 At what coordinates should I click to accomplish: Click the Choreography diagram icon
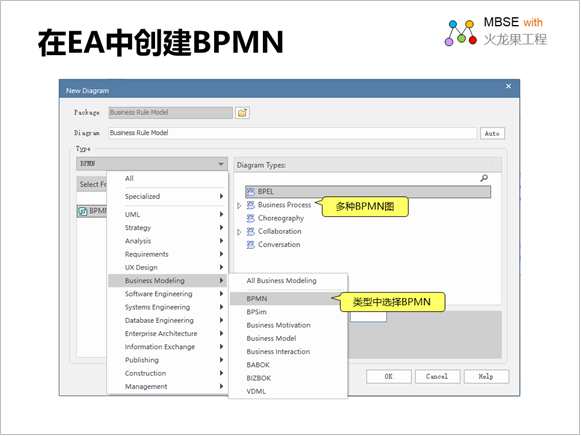251,218
